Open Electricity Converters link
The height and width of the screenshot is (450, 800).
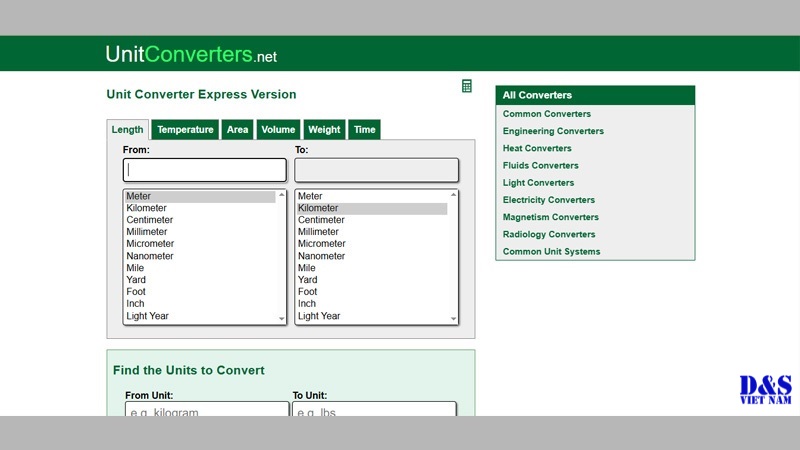click(548, 200)
